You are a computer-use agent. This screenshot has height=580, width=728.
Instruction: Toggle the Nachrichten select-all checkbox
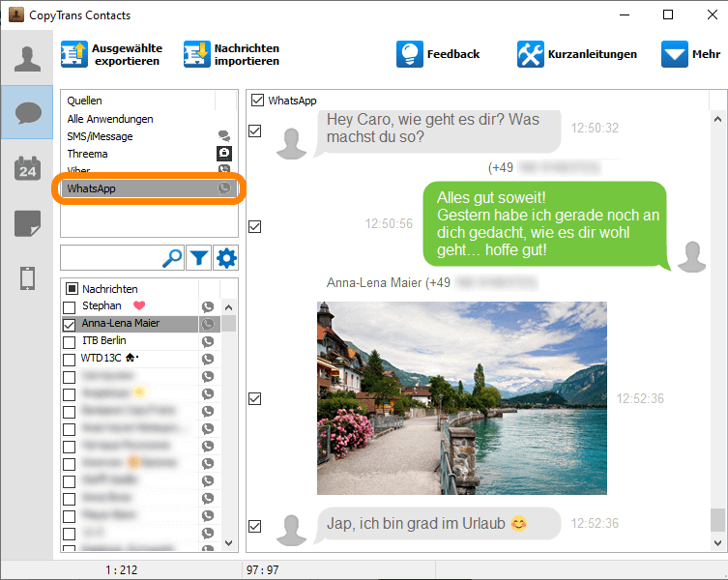coord(72,289)
